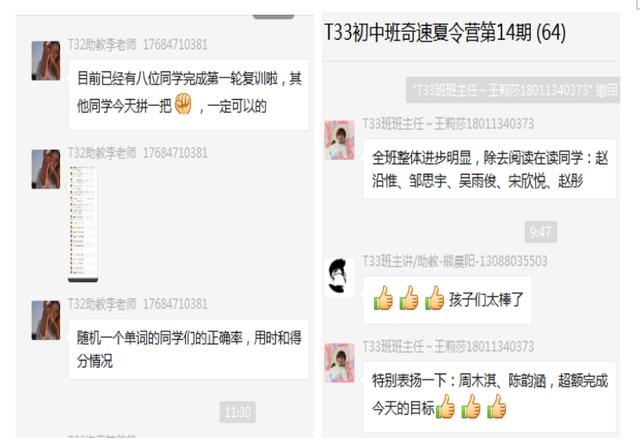Click avatar beside the 目前已经有八位同学 message

click(46, 61)
